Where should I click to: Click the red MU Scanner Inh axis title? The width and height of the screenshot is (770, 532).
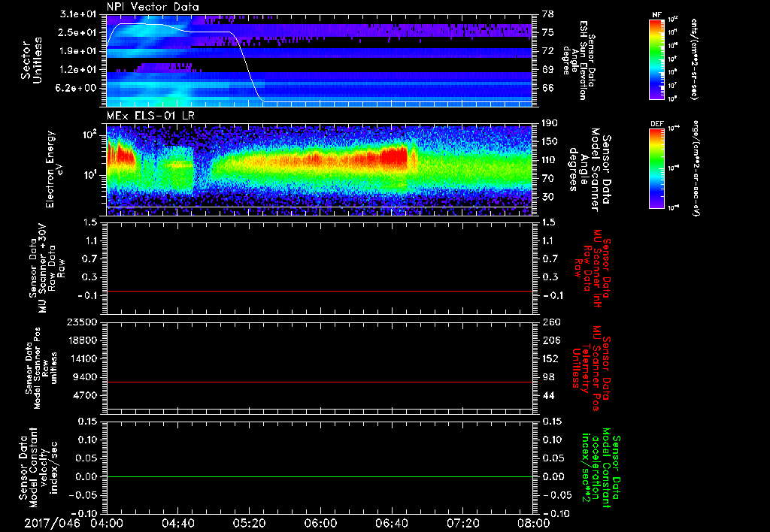(x=593, y=268)
